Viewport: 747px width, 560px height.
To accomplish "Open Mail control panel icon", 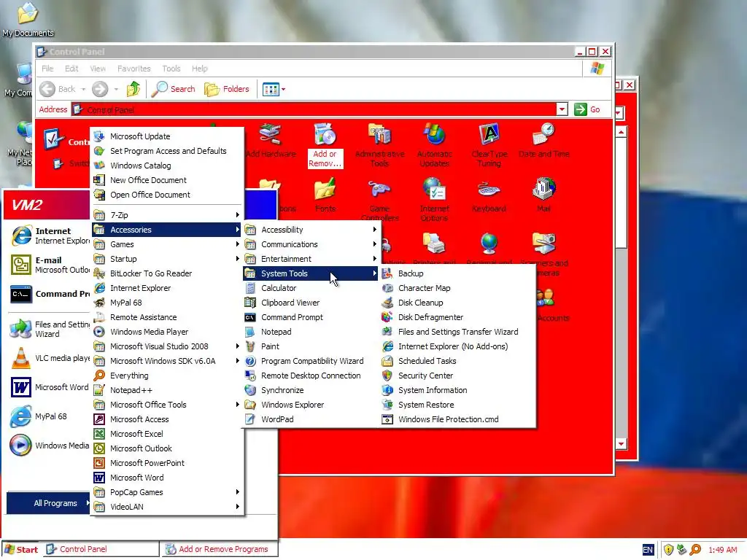I will click(543, 195).
